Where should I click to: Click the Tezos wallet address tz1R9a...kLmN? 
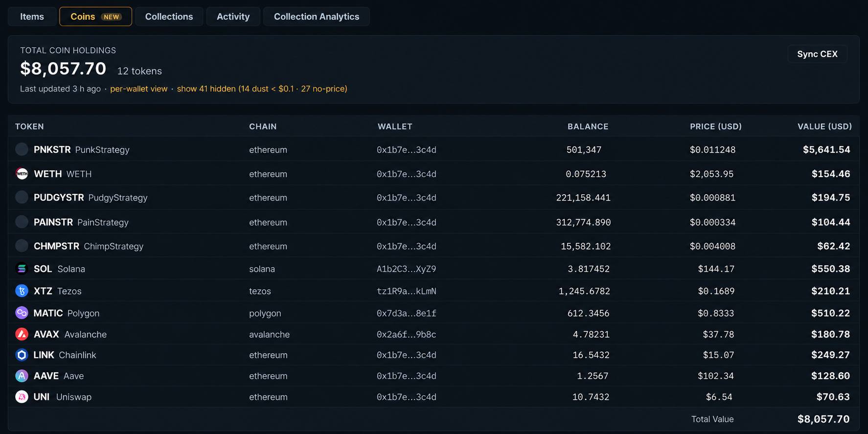click(x=406, y=291)
